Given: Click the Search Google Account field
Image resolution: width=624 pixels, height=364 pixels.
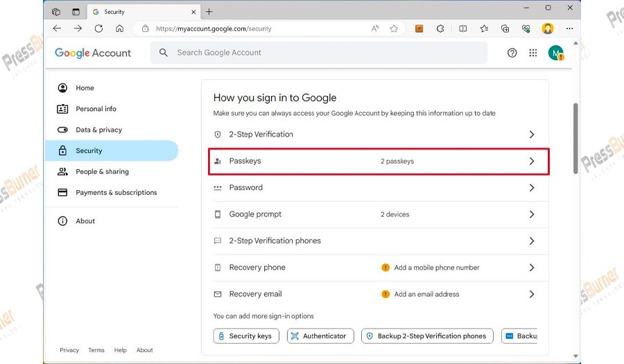Looking at the screenshot, I should 319,53.
